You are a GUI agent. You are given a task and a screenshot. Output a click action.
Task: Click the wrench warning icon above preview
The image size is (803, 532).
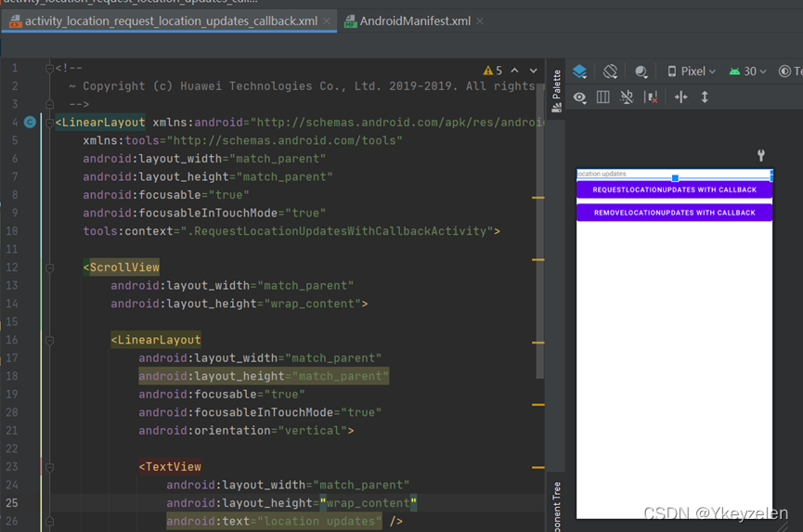tap(761, 155)
